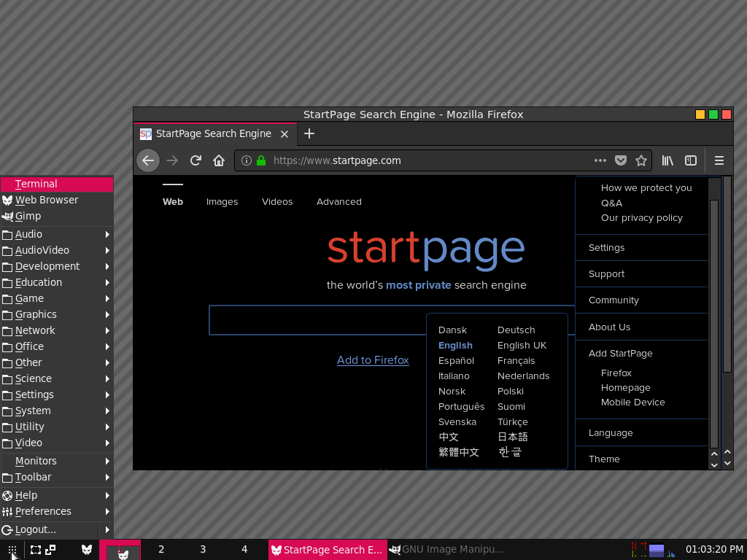Open the Help submenu

tap(57, 495)
